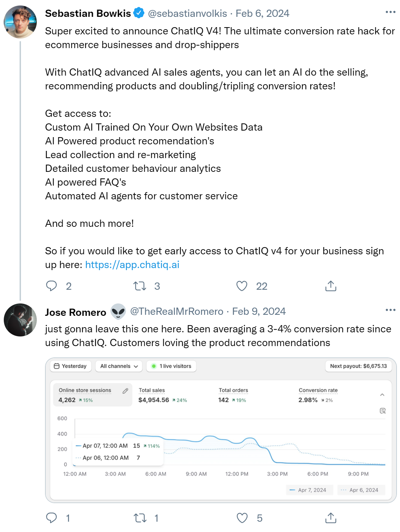Open the app.chatiq.ai signup link
Viewport: 400px width, 532px height.
[132, 265]
